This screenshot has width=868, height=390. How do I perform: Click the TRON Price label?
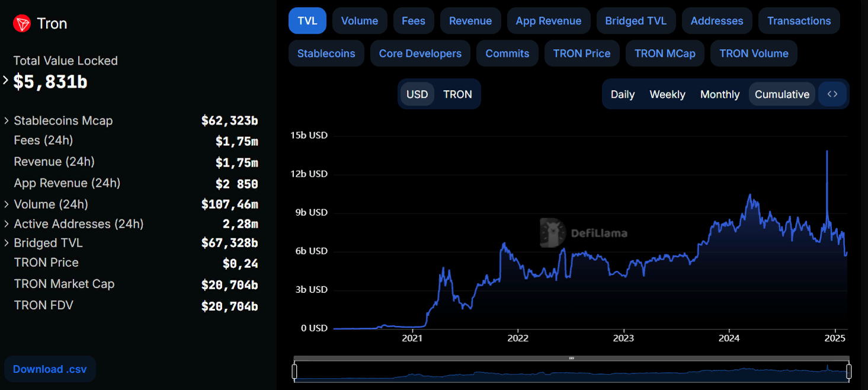[46, 263]
